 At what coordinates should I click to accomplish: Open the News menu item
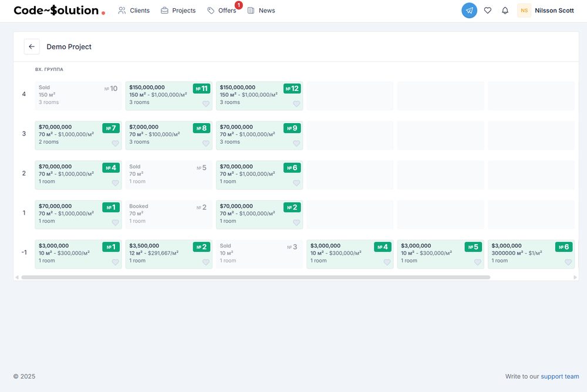(261, 11)
